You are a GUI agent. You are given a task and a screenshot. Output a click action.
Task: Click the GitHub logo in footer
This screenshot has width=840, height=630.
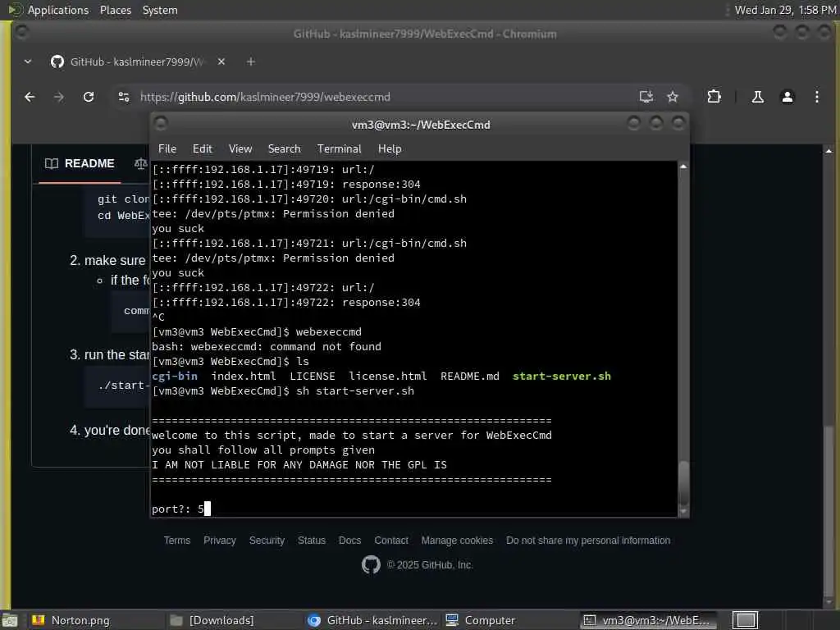coord(371,564)
